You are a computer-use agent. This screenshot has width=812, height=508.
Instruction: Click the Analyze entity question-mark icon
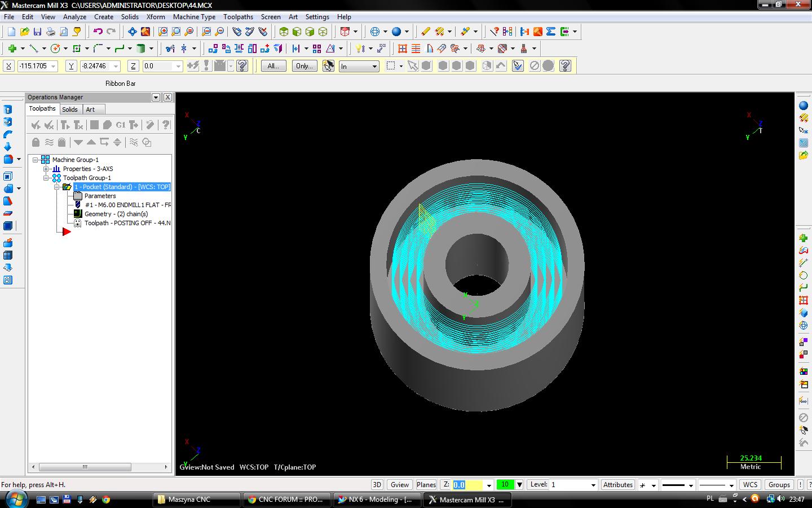[494, 32]
